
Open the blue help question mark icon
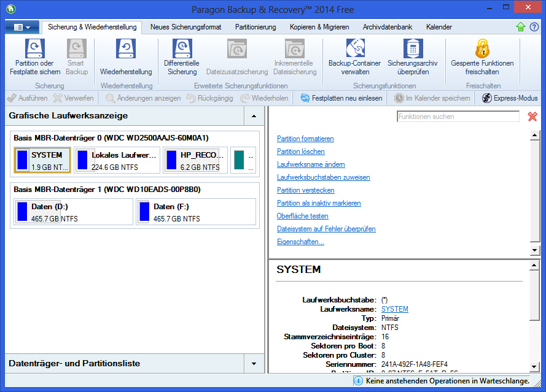[534, 27]
